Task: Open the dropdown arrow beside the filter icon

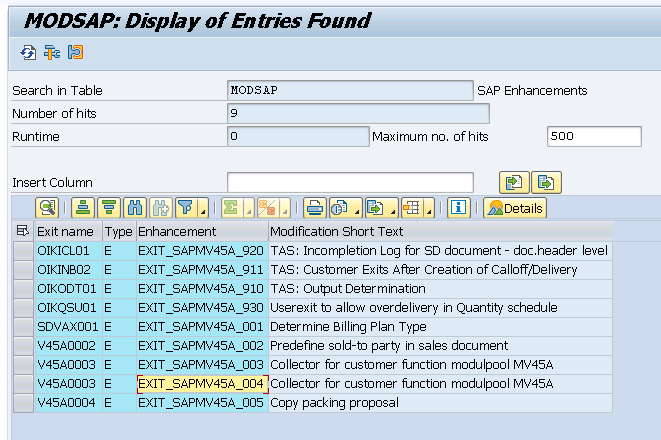Action: point(202,210)
